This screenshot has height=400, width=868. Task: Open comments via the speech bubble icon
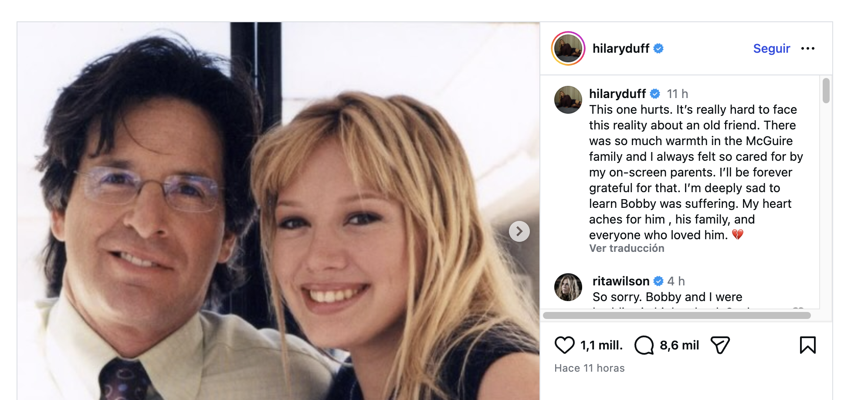[644, 345]
